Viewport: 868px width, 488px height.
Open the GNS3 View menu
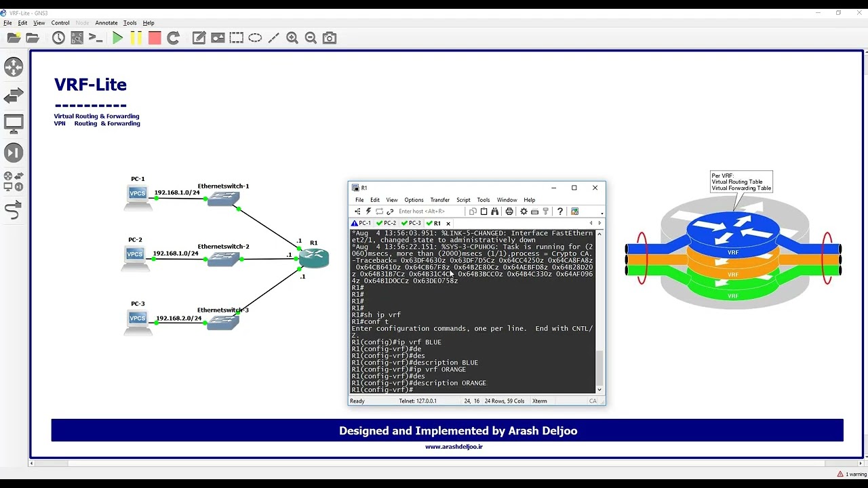pyautogui.click(x=39, y=23)
